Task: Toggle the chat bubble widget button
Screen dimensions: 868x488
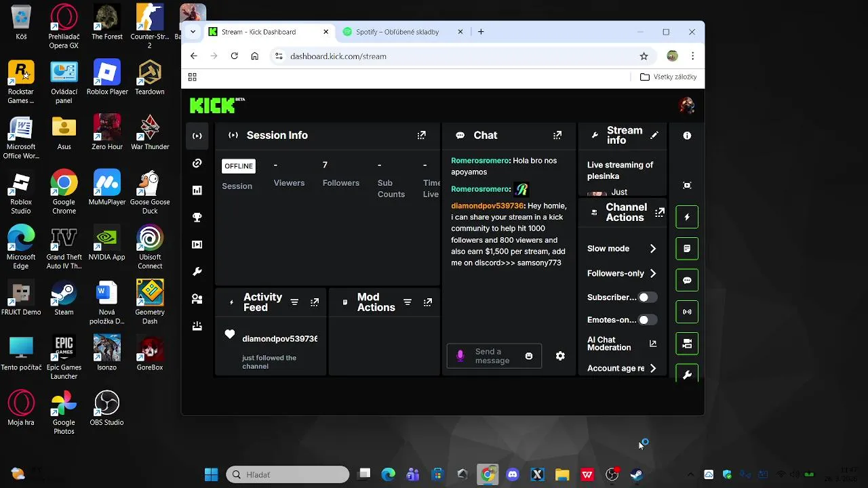Action: point(687,281)
